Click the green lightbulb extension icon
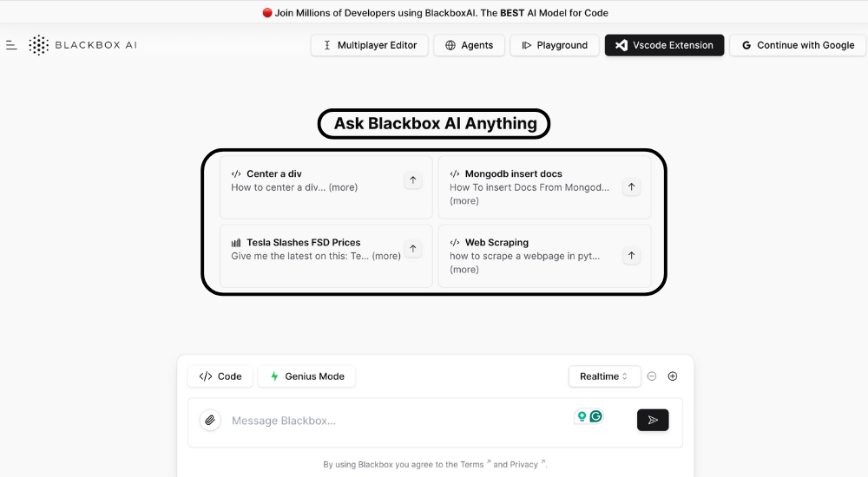Image resolution: width=868 pixels, height=477 pixels. click(582, 416)
